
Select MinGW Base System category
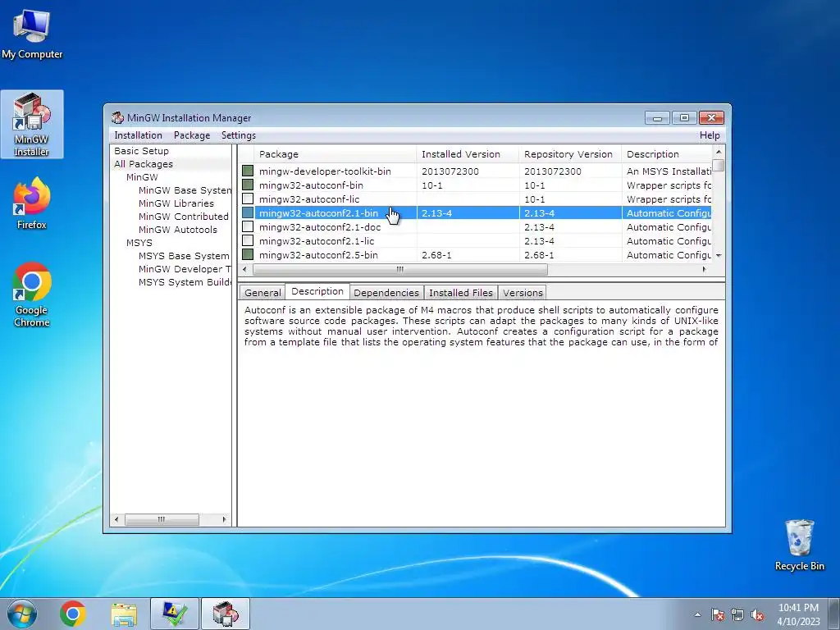click(185, 190)
